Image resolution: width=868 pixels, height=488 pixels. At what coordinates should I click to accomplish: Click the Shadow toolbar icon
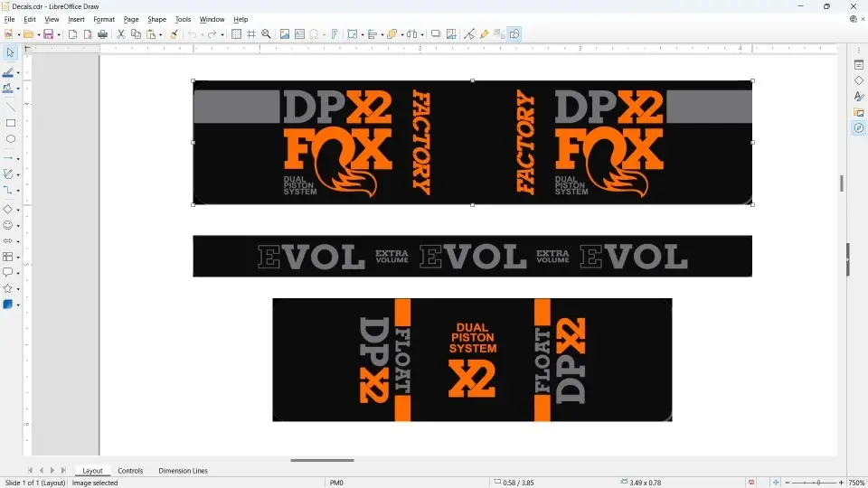point(436,34)
